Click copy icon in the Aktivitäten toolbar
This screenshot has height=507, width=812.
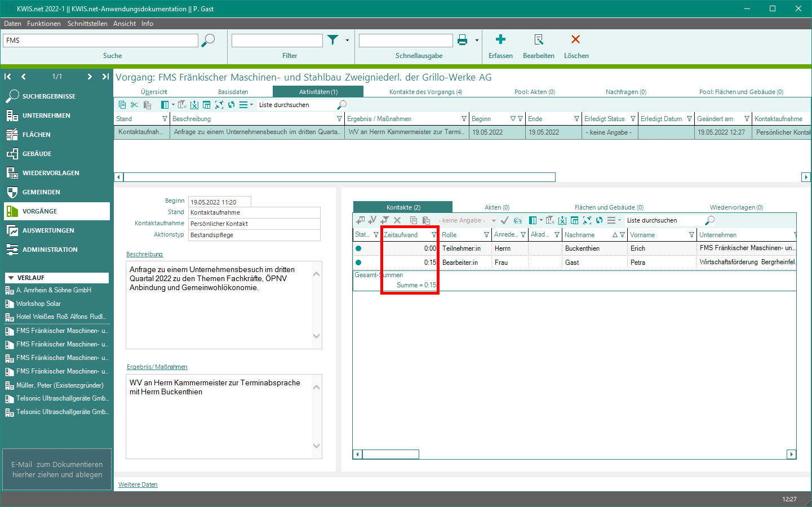[x=122, y=105]
